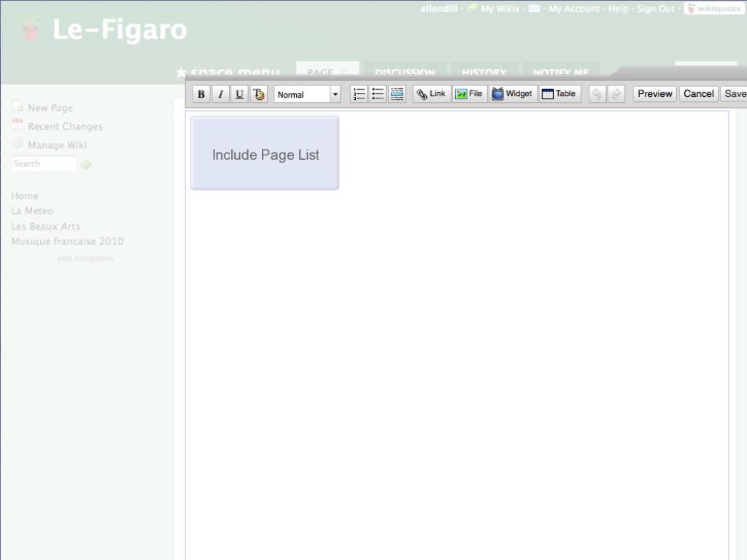Open Les Beaux Arts page
747x560 pixels.
(x=46, y=227)
